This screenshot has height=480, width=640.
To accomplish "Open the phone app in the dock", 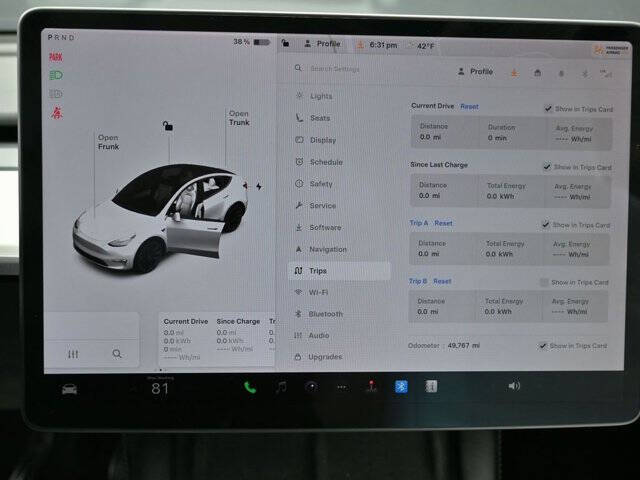I will pyautogui.click(x=250, y=387).
